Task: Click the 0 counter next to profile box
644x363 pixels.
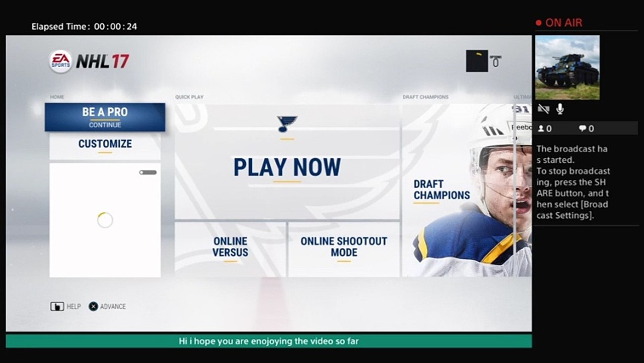Action: [495, 62]
